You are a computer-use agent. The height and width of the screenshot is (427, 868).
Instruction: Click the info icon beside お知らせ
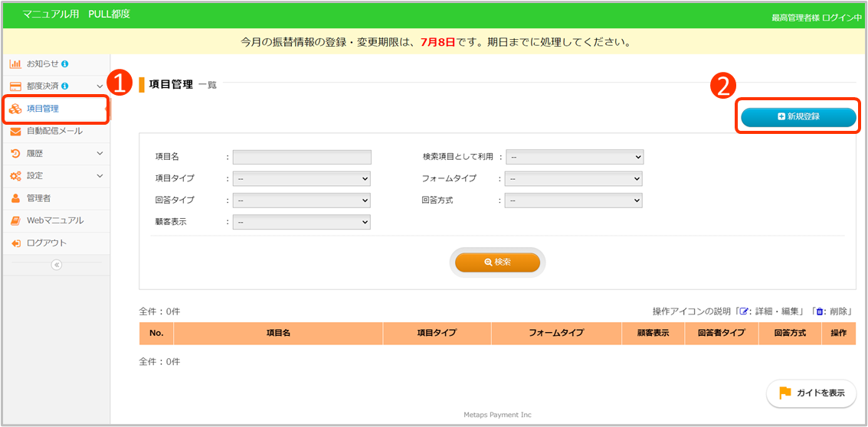point(65,64)
